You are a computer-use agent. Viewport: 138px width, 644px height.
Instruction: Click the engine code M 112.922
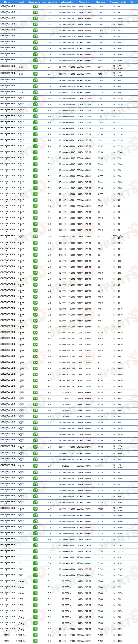[118, 473]
